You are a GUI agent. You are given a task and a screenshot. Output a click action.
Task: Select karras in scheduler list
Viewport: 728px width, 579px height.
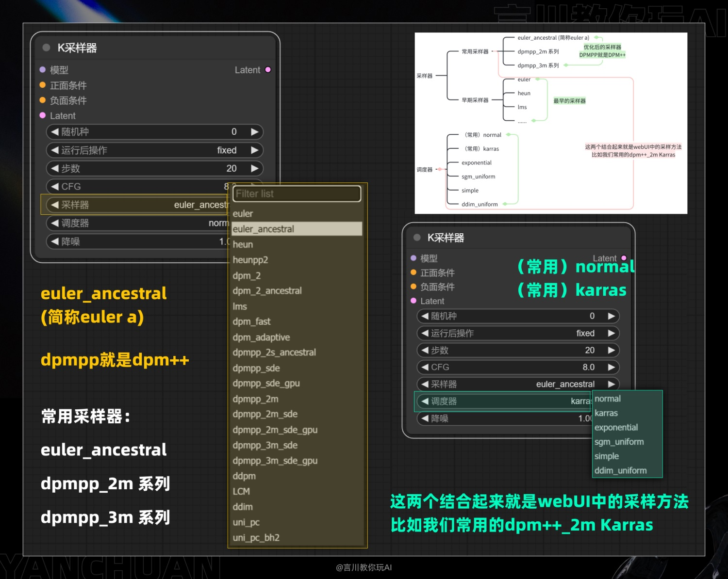[627, 413]
